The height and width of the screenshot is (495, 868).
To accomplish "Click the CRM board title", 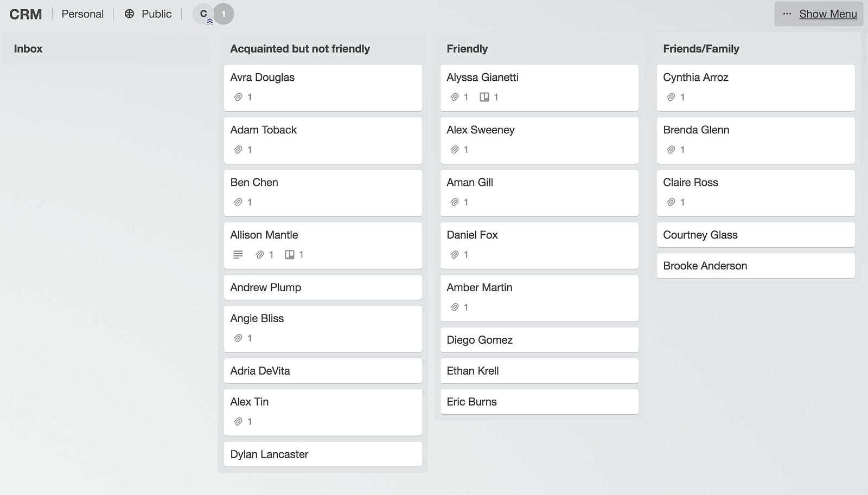I will point(25,14).
